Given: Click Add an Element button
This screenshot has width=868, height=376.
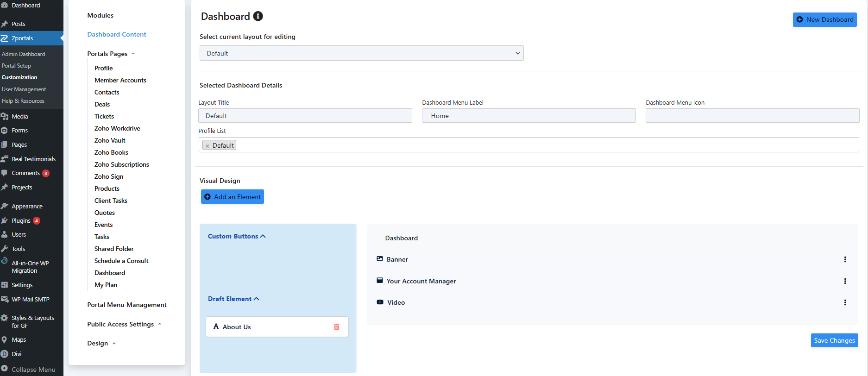Looking at the screenshot, I should pyautogui.click(x=233, y=197).
